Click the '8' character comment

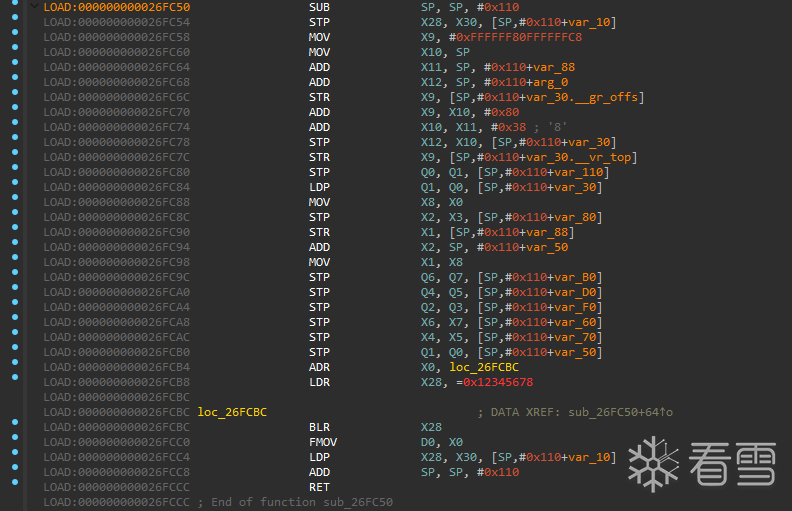557,127
